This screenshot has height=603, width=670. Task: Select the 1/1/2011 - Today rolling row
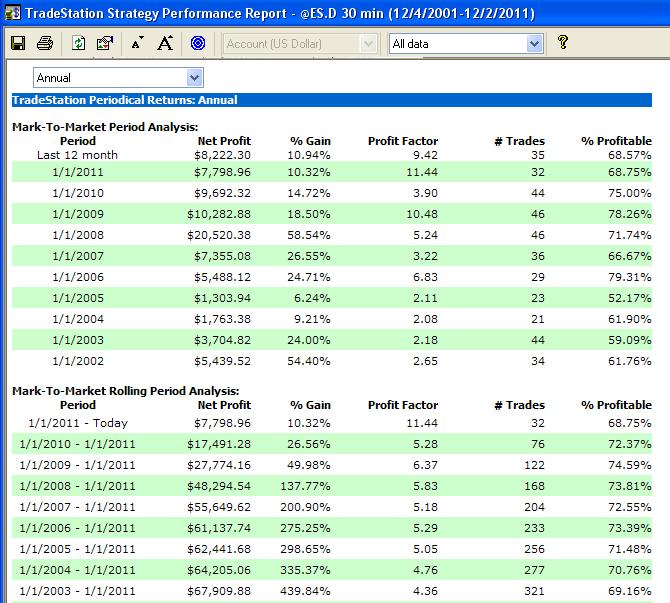pyautogui.click(x=332, y=423)
